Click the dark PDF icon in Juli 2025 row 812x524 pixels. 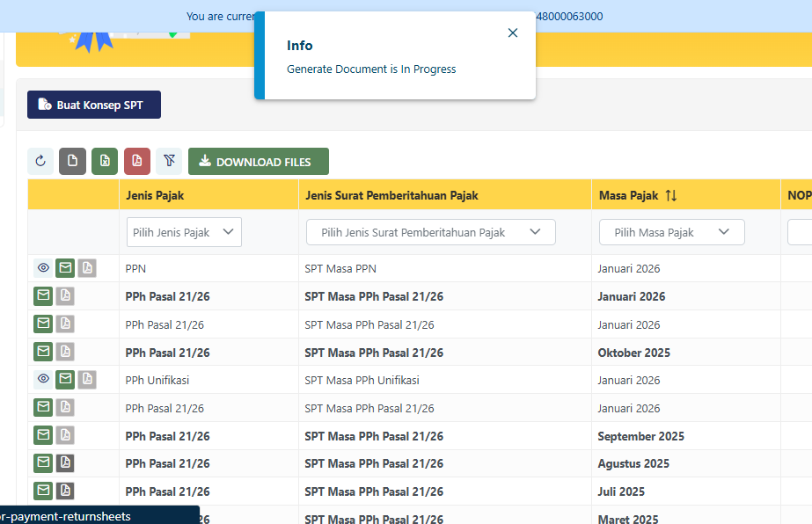coord(65,491)
